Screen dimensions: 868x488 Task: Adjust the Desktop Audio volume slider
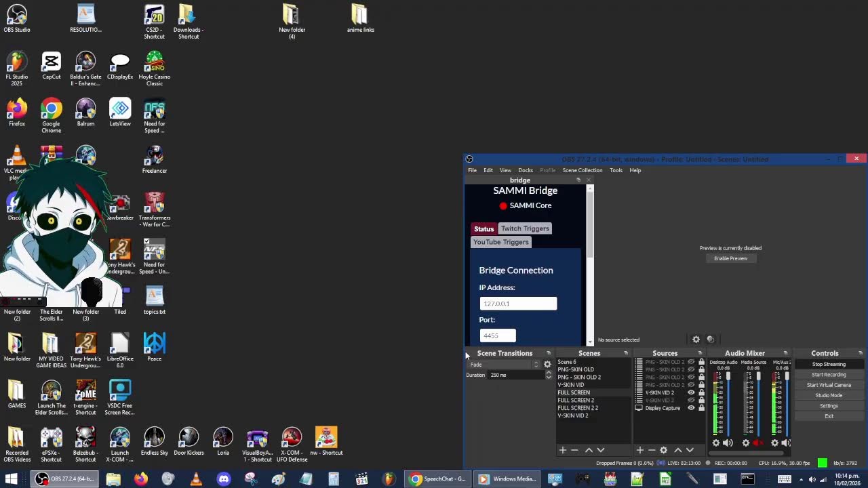pyautogui.click(x=728, y=403)
